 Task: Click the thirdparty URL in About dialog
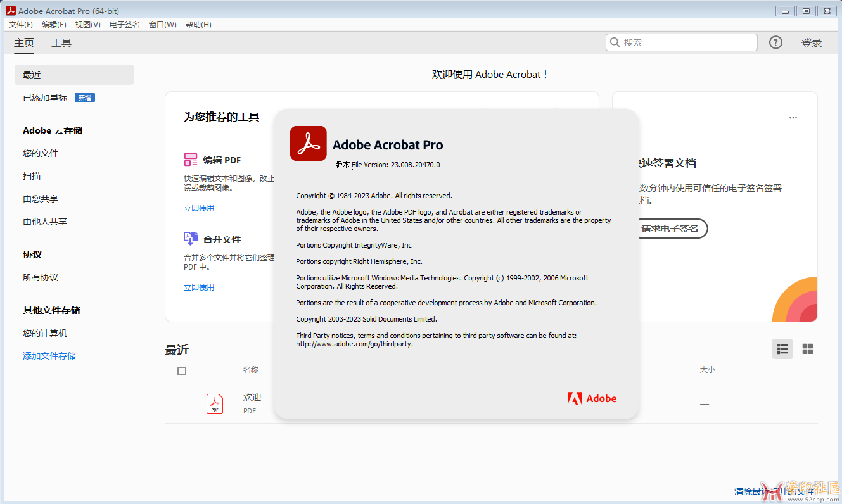pos(354,344)
